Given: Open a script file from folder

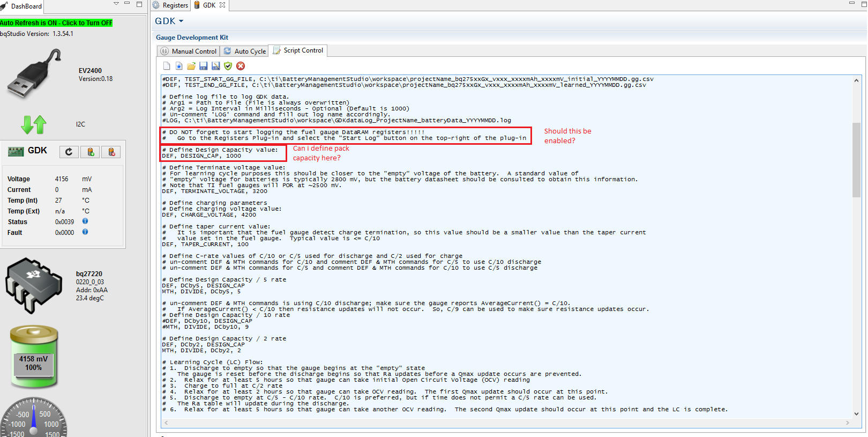Looking at the screenshot, I should pos(191,66).
